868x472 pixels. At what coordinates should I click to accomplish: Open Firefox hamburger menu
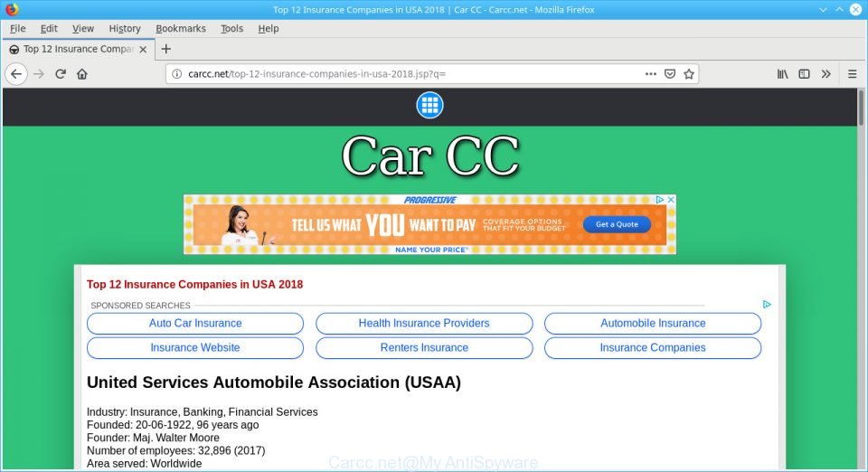(852, 73)
